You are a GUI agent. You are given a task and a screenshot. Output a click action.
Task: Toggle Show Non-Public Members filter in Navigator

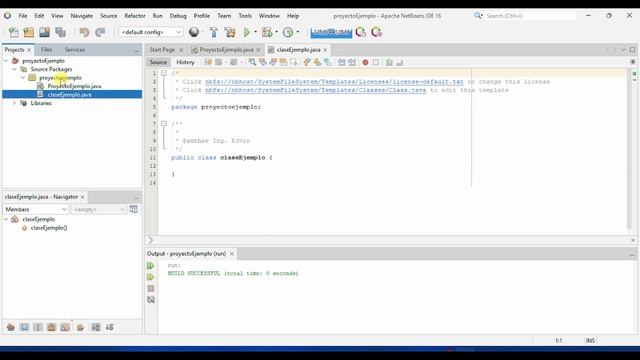(51, 327)
